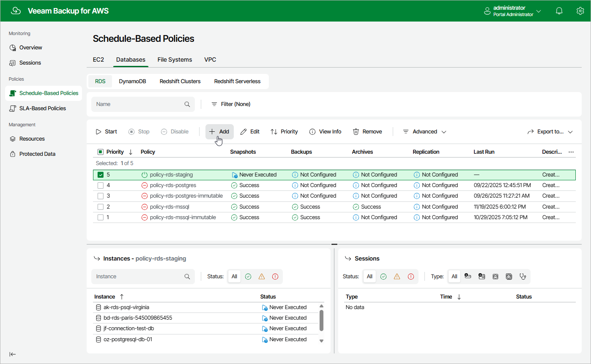Click the scroll down arrow in Instances list
Screen dimensions: 591x364
tap(321, 341)
